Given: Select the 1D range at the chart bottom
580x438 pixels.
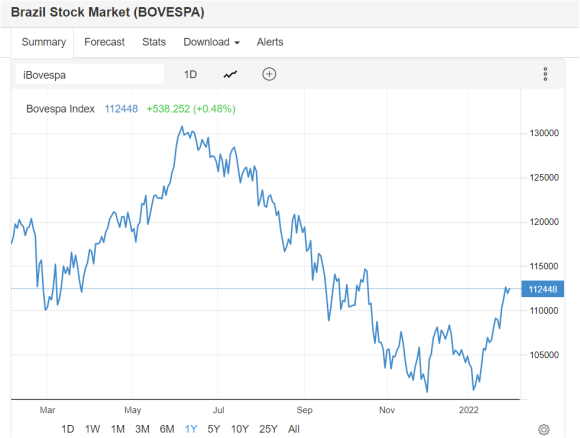Looking at the screenshot, I should coord(68,429).
